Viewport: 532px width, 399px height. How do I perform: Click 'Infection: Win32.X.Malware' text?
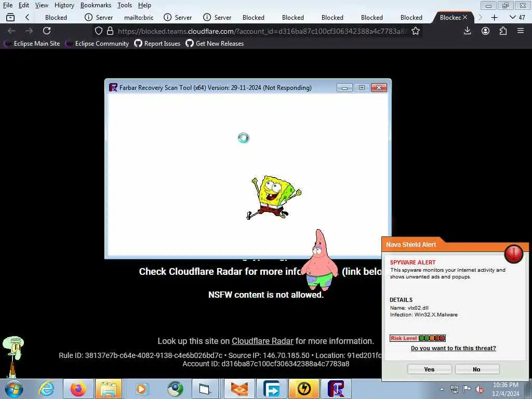[424, 314]
